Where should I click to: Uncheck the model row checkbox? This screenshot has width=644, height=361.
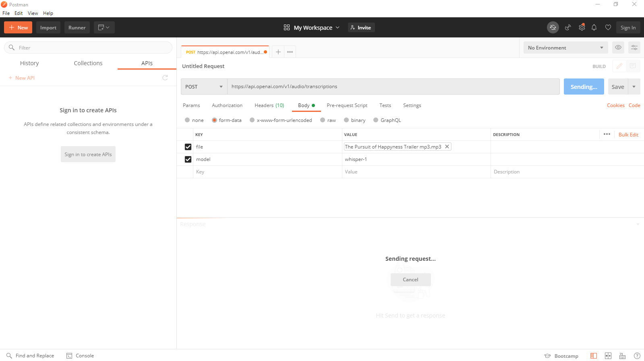(188, 159)
